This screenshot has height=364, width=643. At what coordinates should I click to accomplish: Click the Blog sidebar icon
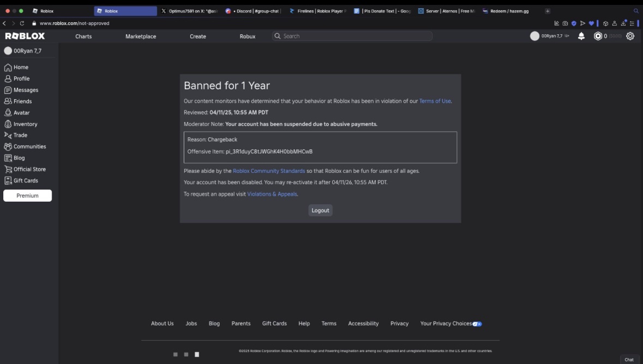[8, 158]
